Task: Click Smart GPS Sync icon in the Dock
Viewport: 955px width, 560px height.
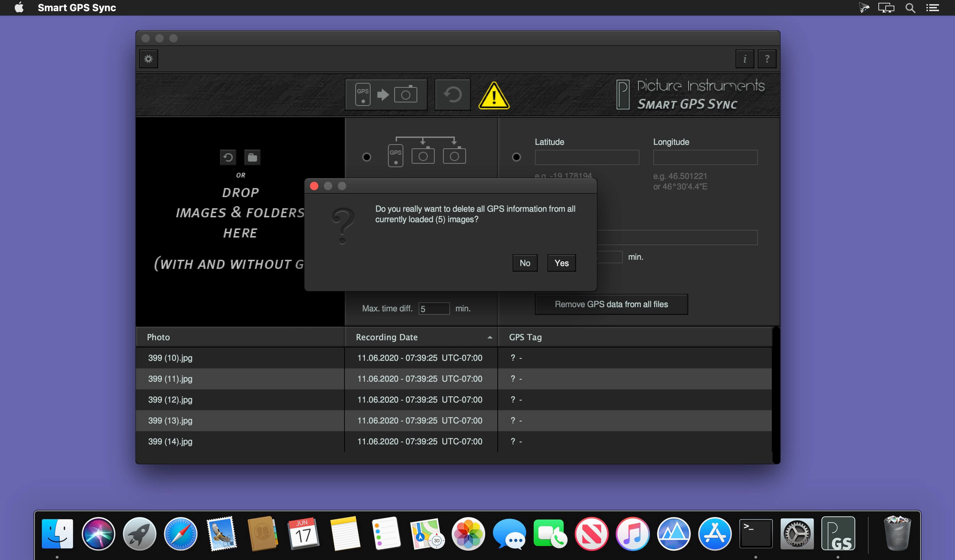Action: point(838,534)
